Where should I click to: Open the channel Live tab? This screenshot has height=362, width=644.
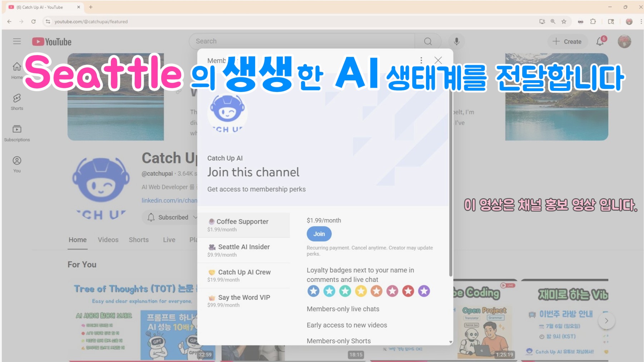click(169, 240)
